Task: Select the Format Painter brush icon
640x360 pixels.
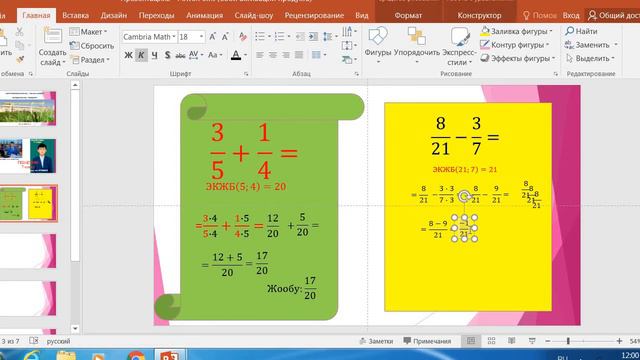Action: (20, 60)
